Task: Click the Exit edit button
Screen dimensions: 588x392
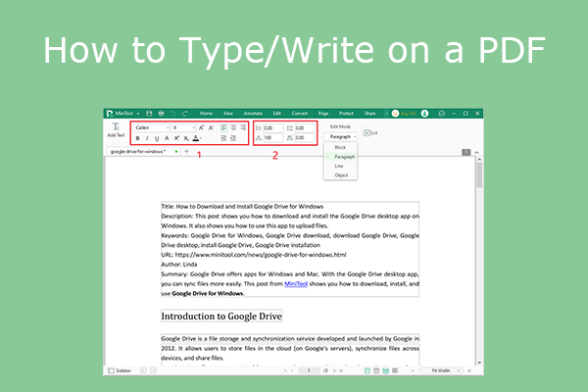Action: pos(370,133)
